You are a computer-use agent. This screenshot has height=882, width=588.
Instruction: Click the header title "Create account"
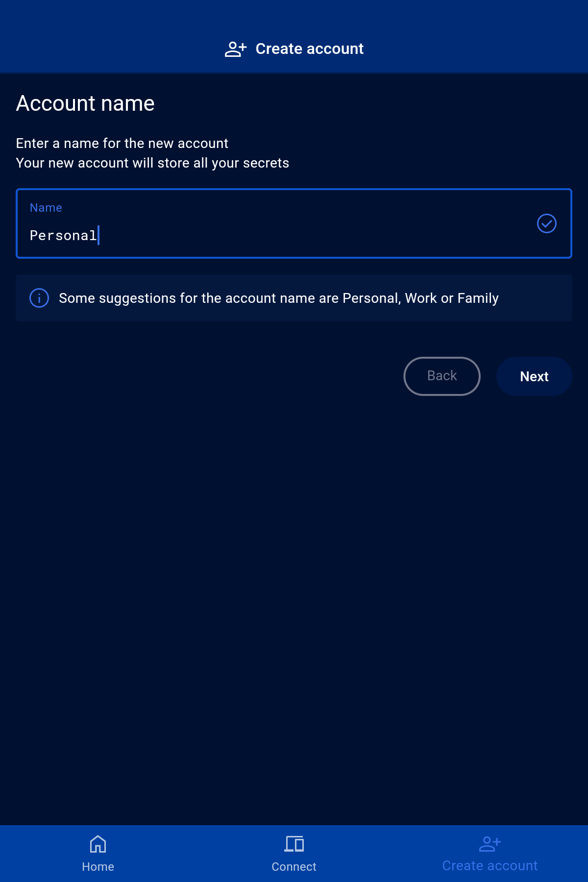(x=309, y=49)
